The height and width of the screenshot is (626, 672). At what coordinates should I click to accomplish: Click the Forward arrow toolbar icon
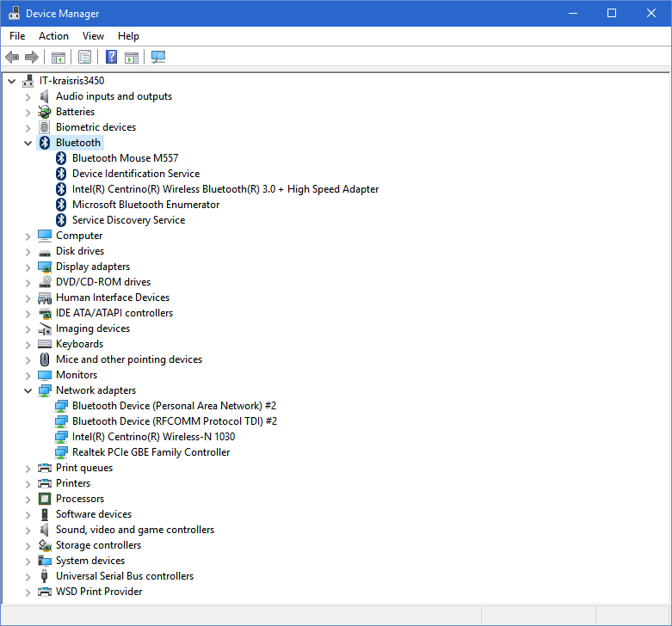pyautogui.click(x=32, y=57)
